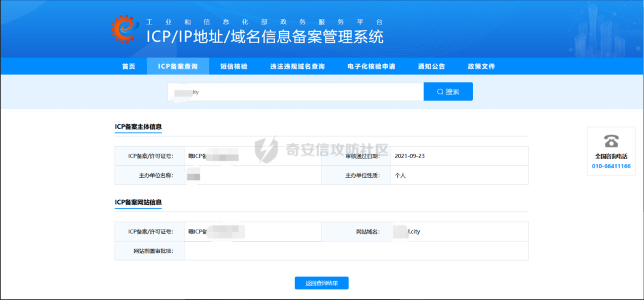644x300 pixels.
Task: Click the hotline number 010-66411166
Action: [611, 166]
